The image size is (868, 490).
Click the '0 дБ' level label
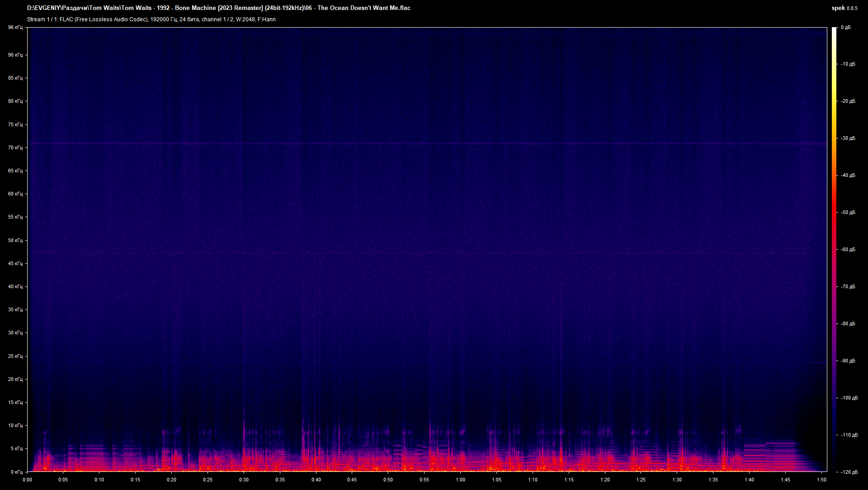pos(846,28)
